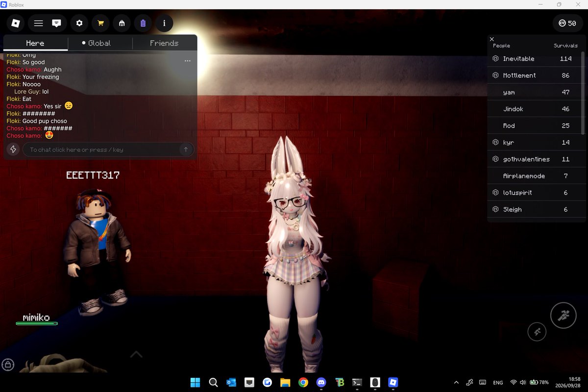Switch to the Global chat tab
This screenshot has height=392, width=588.
pyautogui.click(x=99, y=43)
